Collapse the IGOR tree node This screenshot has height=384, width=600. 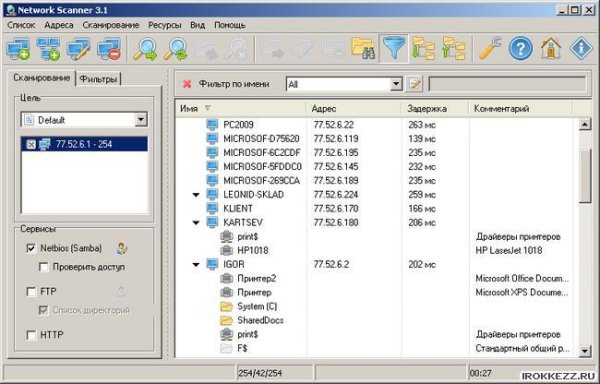(x=196, y=264)
